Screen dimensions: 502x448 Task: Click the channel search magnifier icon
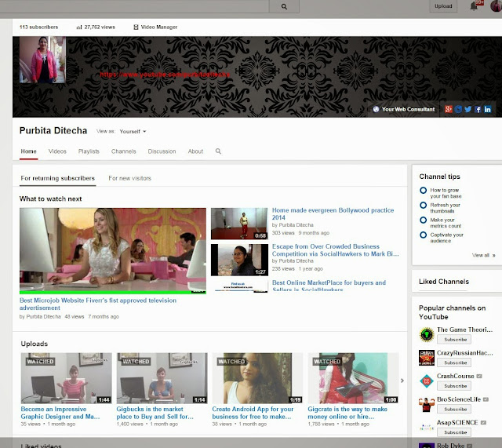pyautogui.click(x=218, y=151)
